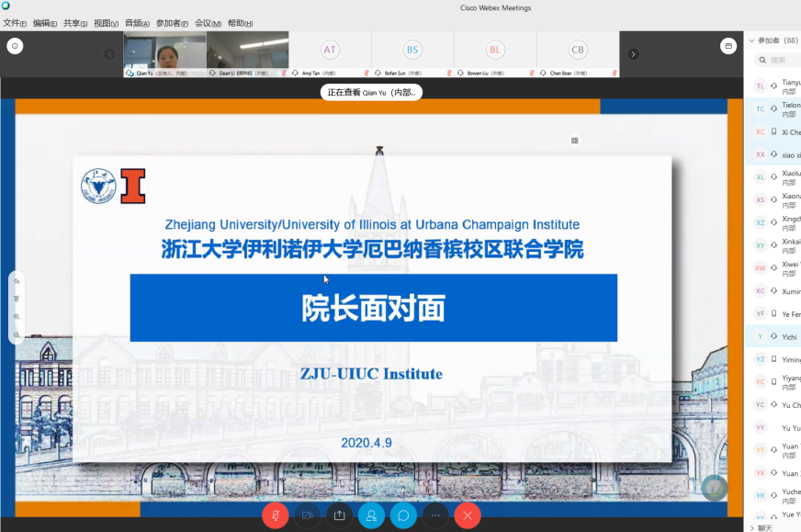Viewport: 801px width, 532px height.
Task: Toggle the participants panel button
Action: 371,515
